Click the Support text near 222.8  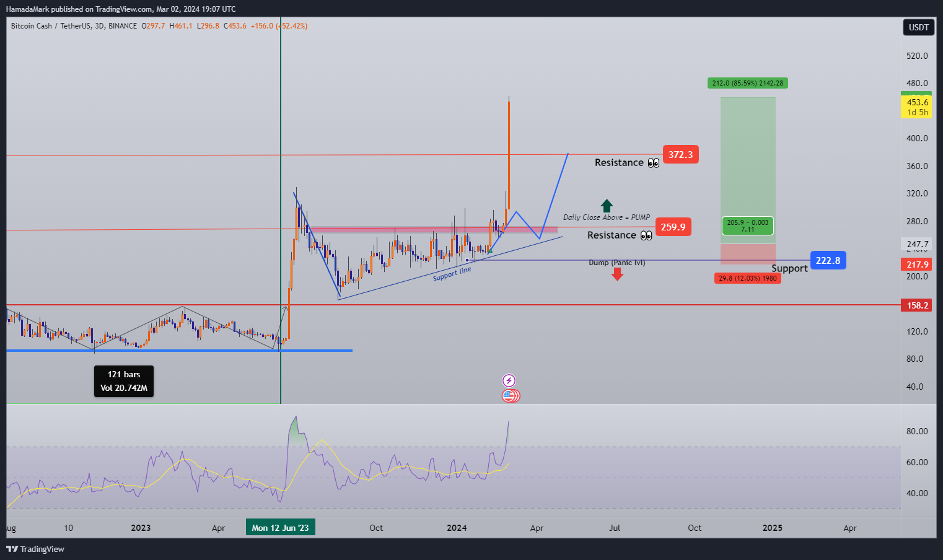pyautogui.click(x=789, y=268)
